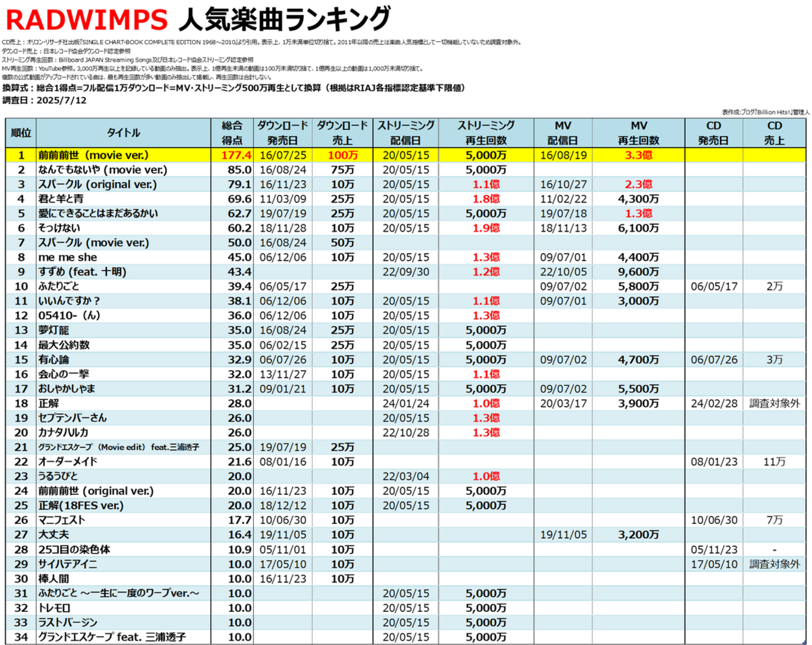Click song title '会心の一撃'
Screen dimensions: 812x645
(64, 374)
